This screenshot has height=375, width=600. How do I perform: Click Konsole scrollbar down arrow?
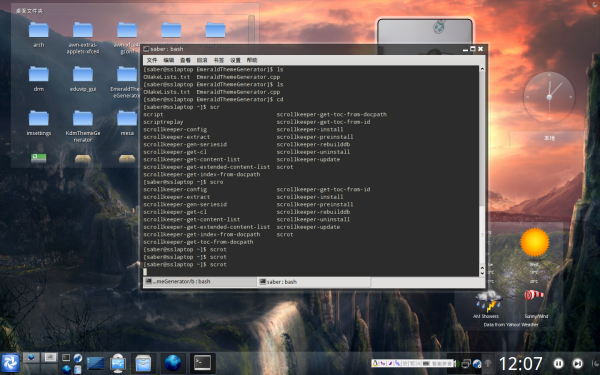click(x=482, y=273)
